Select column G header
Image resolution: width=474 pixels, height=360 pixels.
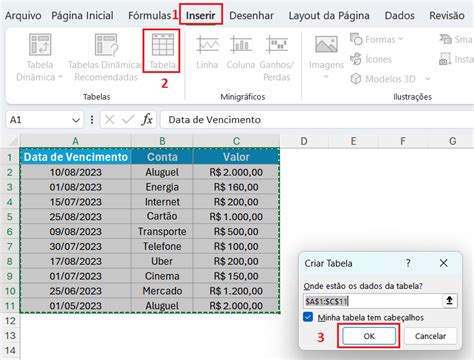click(x=452, y=141)
